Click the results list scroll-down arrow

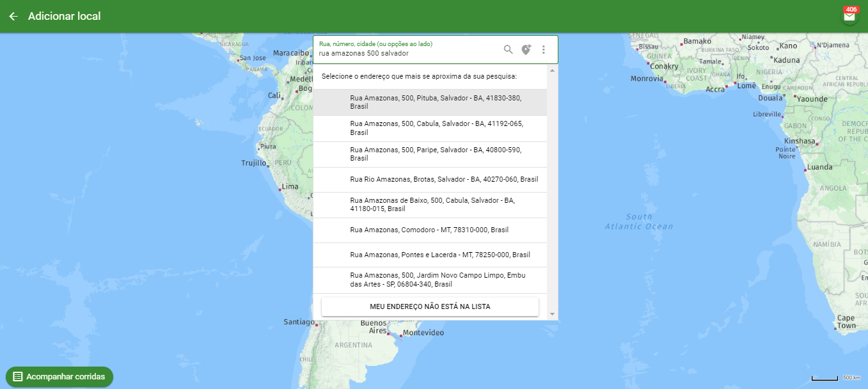pyautogui.click(x=553, y=314)
